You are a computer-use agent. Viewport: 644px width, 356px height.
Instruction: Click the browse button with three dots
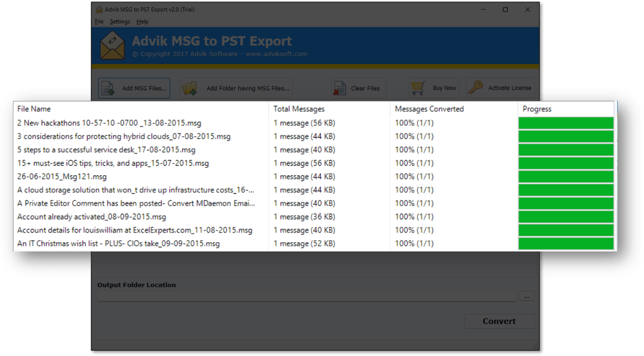coord(527,297)
